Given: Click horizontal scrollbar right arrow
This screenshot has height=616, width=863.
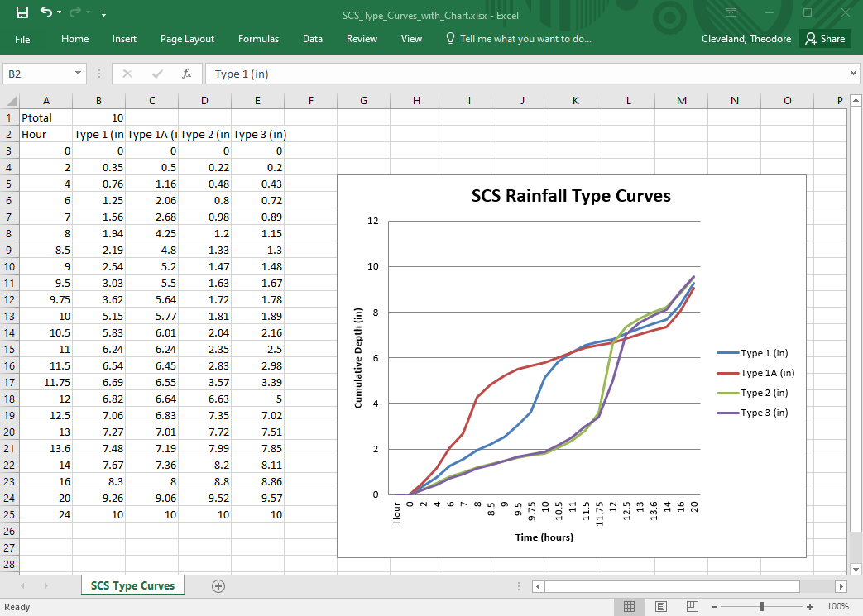Looking at the screenshot, I should point(841,587).
